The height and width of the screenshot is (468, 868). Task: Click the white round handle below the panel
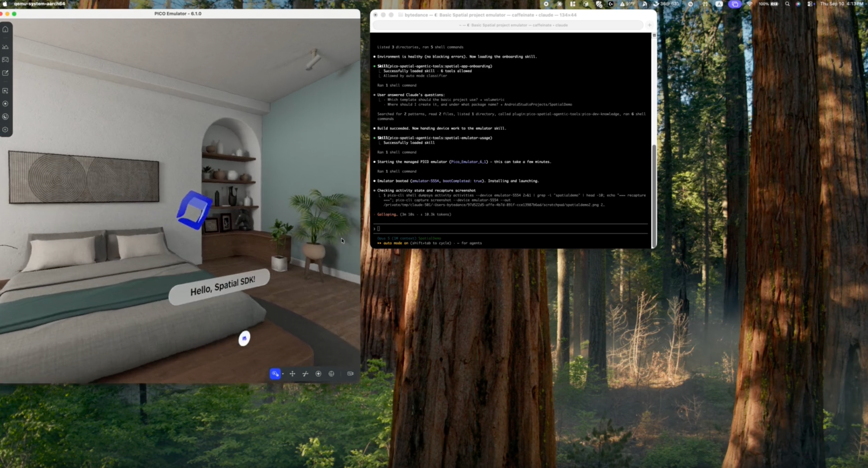[244, 338]
